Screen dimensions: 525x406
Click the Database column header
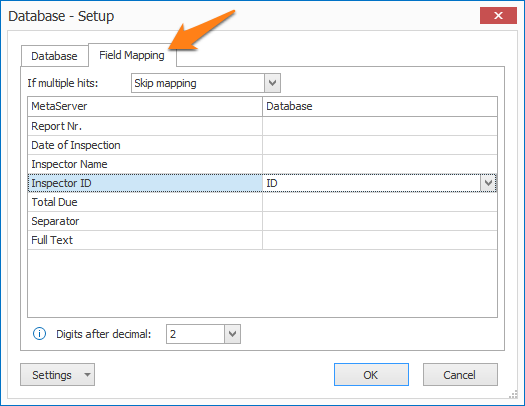point(380,106)
